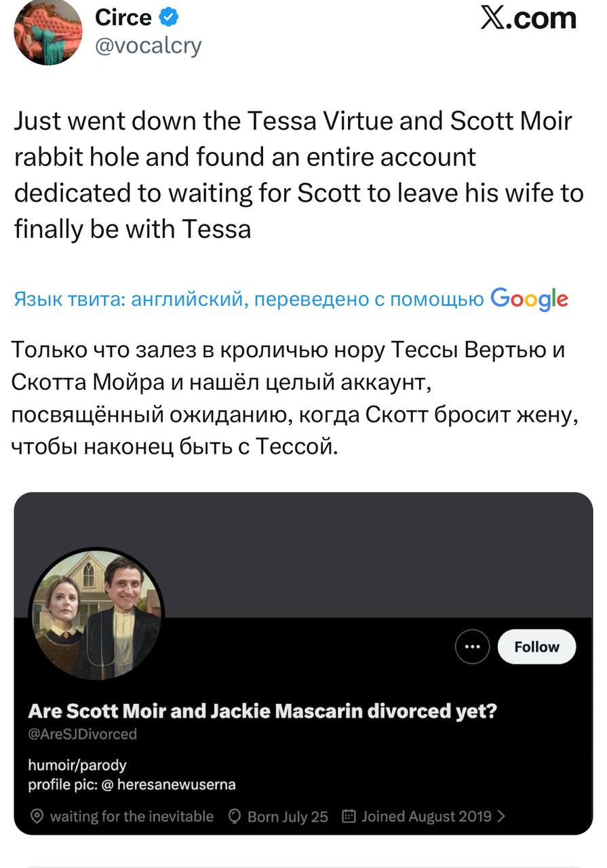Viewport: 607px width, 868px height.
Task: Open the @vocalcry handle
Action: pos(149,45)
